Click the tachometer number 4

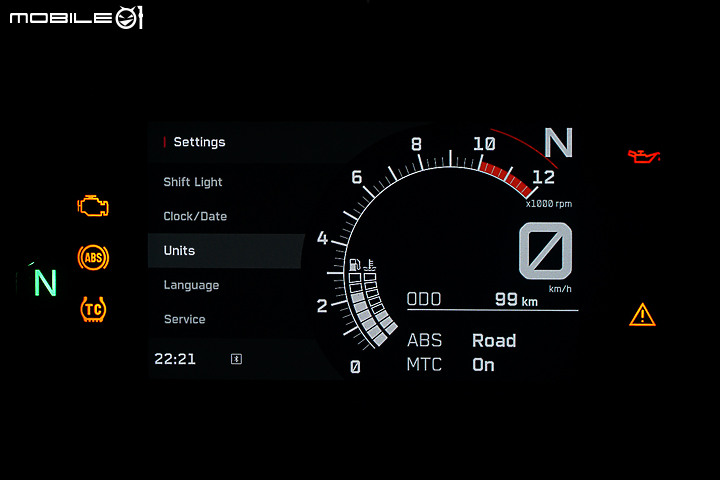322,238
